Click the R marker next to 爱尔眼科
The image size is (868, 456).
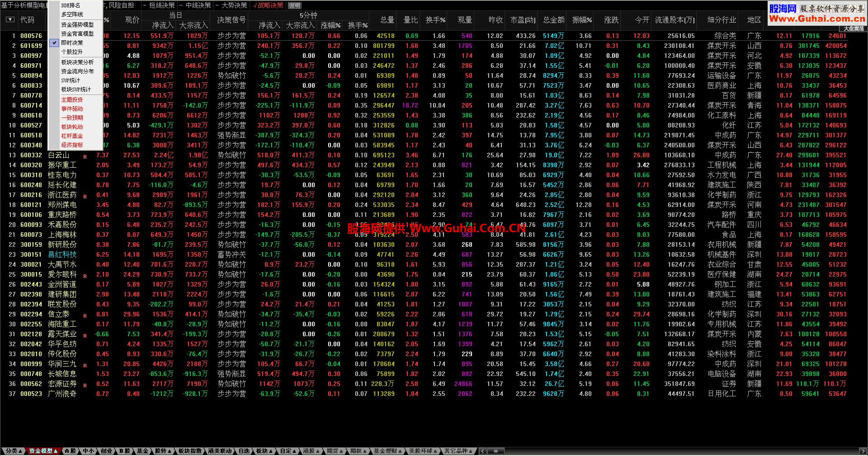85,276
